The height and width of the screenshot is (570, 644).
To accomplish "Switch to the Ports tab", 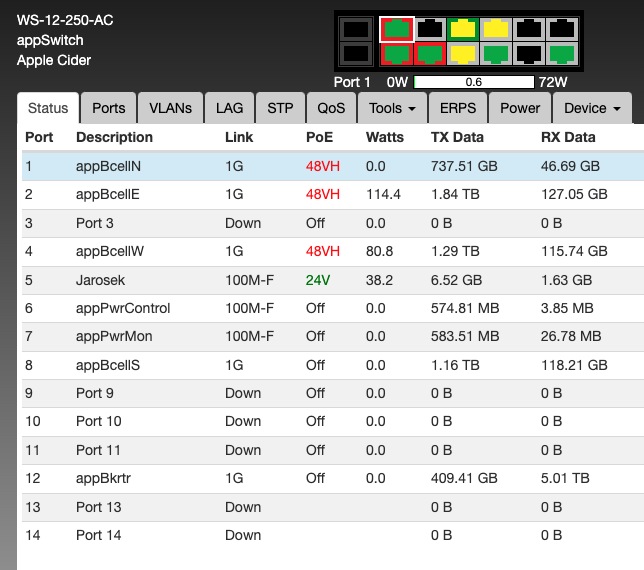I will coord(109,108).
